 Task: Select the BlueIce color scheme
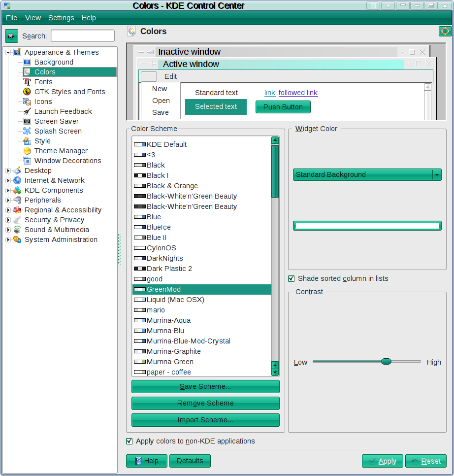coord(202,227)
